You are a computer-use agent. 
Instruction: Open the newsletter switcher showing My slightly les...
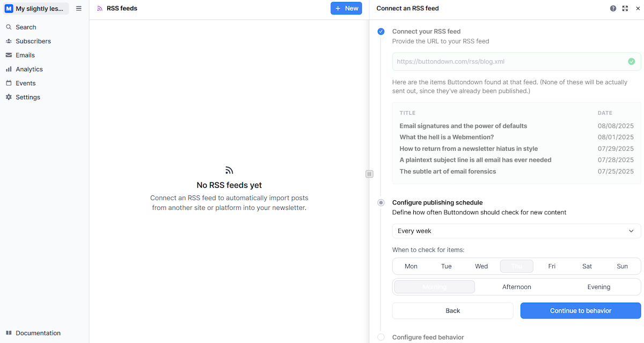(x=35, y=8)
